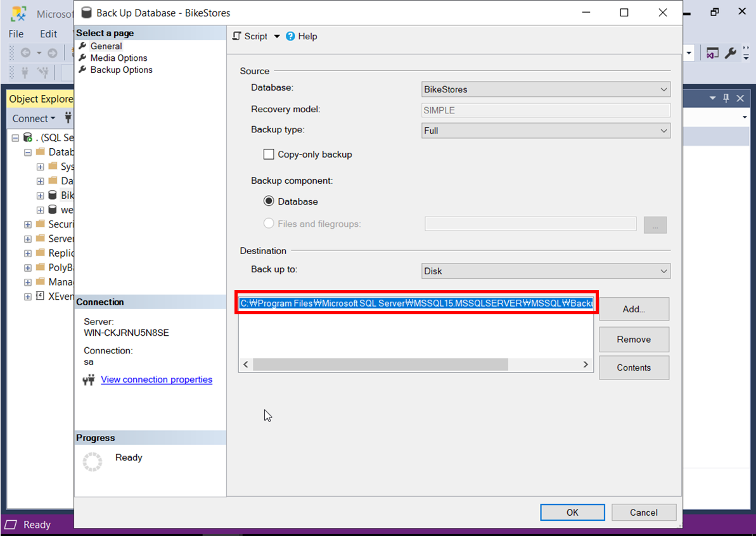
Task: Click the SSMS application icon
Action: point(19,14)
